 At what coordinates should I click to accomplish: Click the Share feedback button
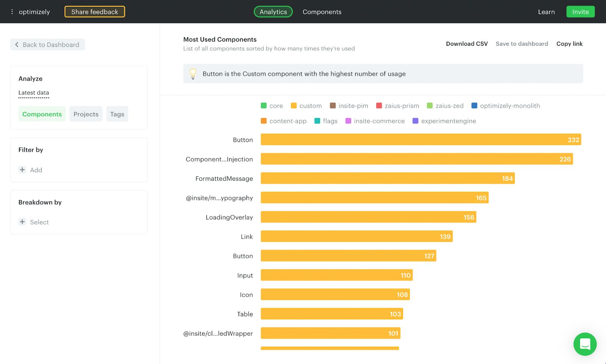click(x=95, y=12)
